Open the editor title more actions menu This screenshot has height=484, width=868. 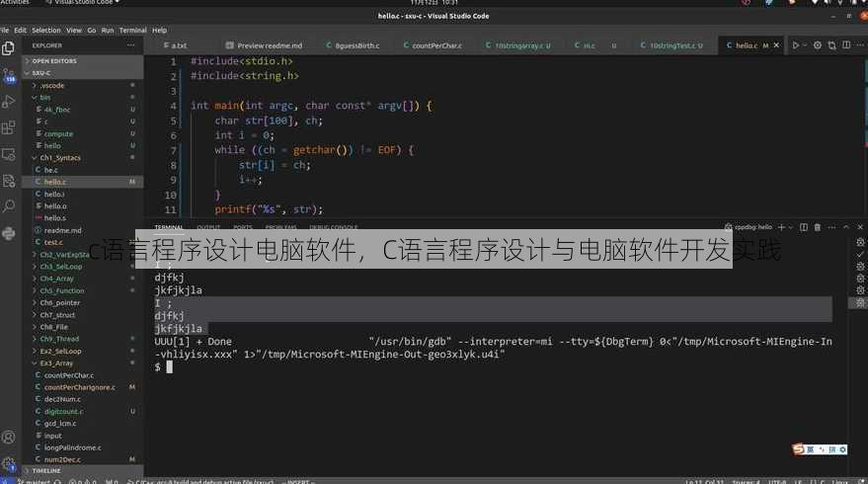(860, 44)
